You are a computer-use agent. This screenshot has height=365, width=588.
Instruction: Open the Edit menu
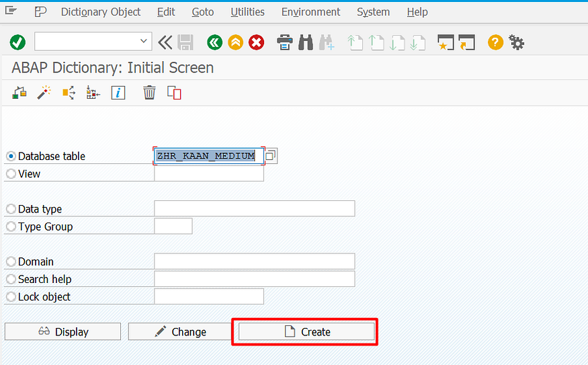pos(166,12)
